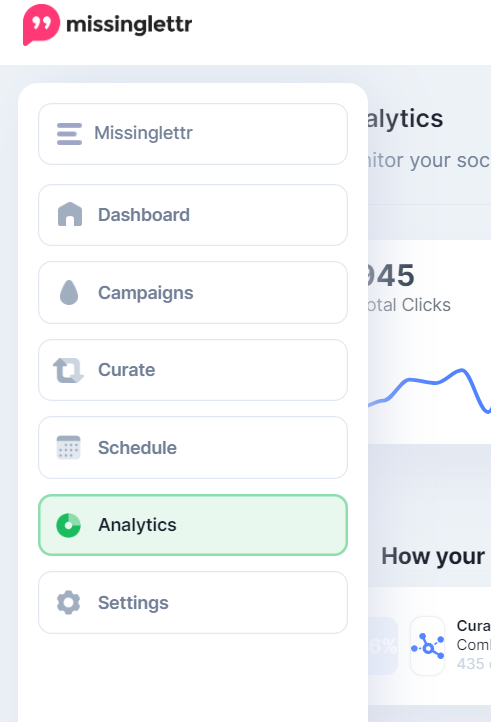Select Curate in the sidebar
Image resolution: width=491 pixels, height=722 pixels.
click(193, 370)
